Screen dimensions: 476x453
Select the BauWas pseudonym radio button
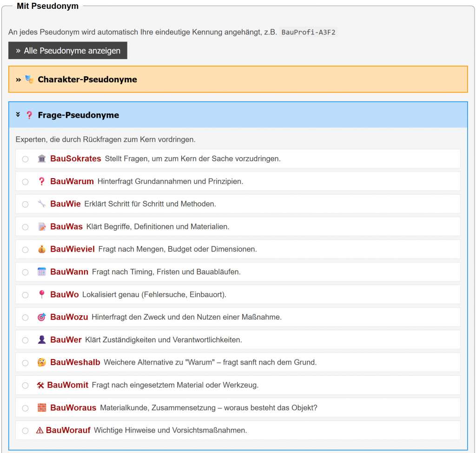tap(25, 227)
